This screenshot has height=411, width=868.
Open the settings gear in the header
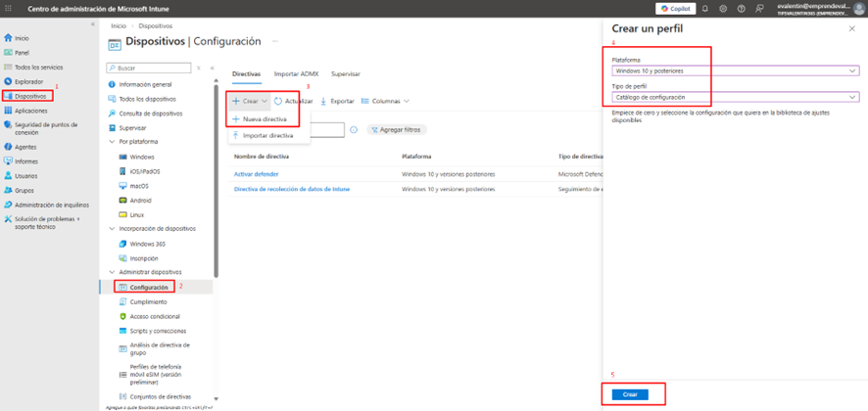pos(723,9)
